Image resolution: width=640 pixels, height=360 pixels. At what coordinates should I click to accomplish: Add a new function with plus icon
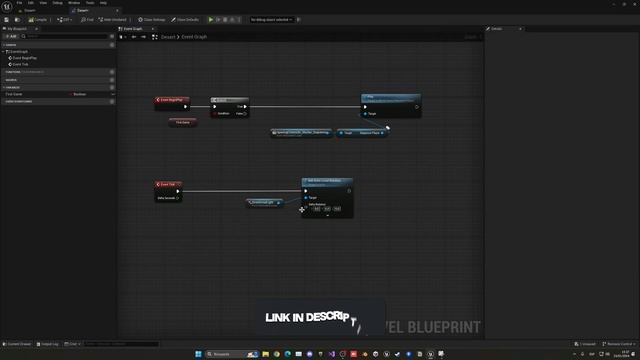[112, 72]
